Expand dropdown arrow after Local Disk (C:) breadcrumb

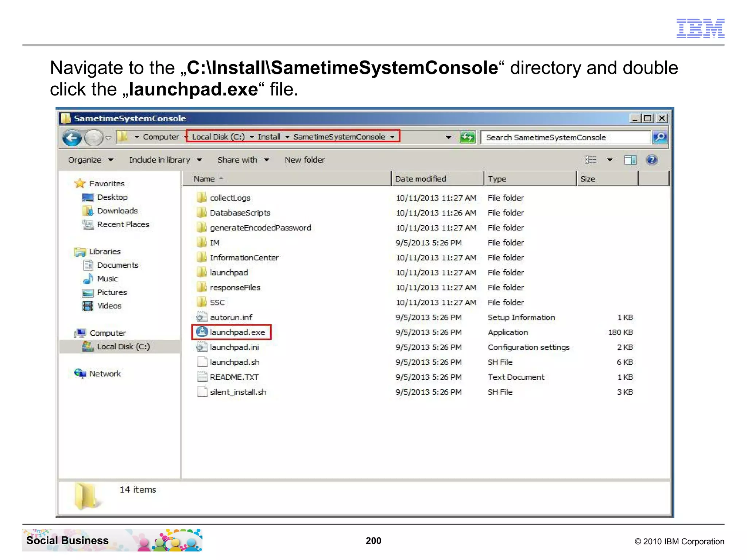pos(252,137)
